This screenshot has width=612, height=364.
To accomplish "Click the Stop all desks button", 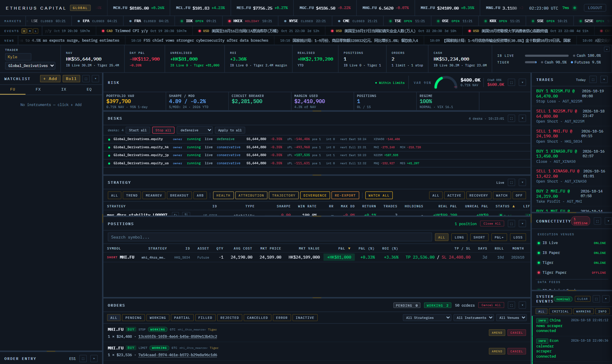I will (x=163, y=130).
